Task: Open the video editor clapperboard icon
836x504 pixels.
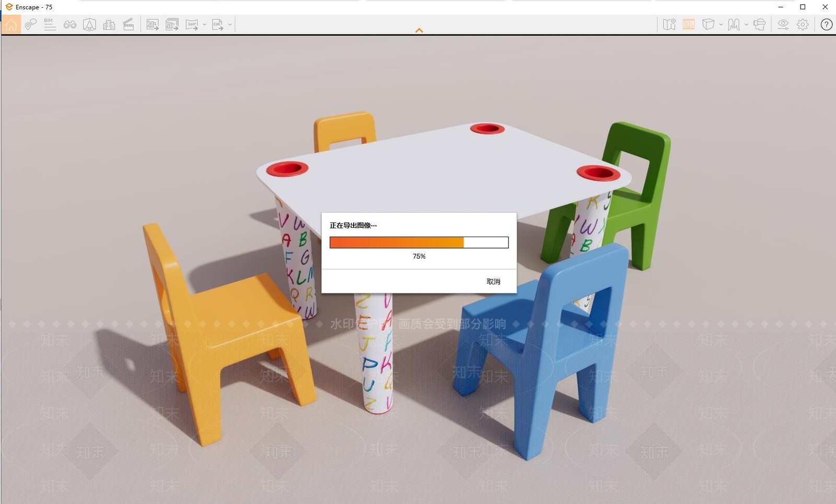Action: click(129, 25)
